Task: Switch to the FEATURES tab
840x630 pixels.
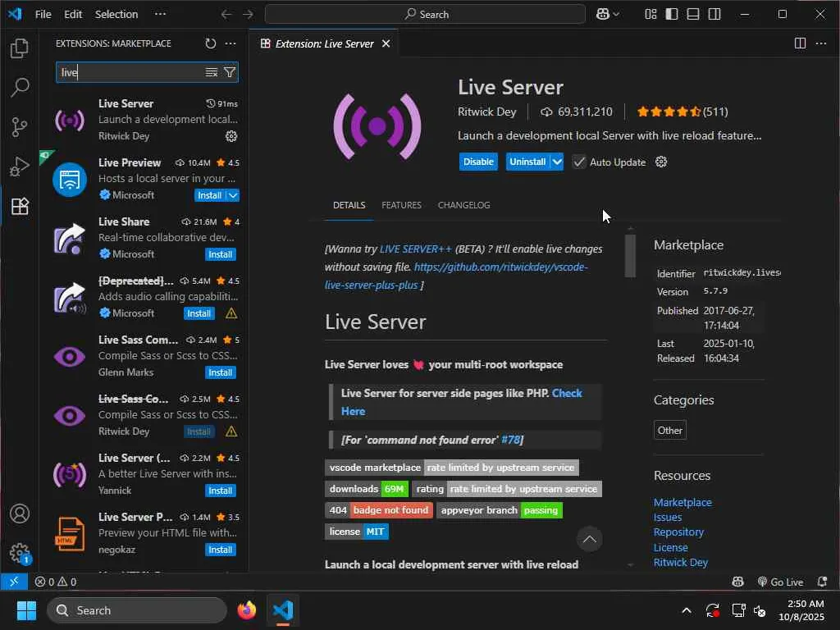Action: 401,205
